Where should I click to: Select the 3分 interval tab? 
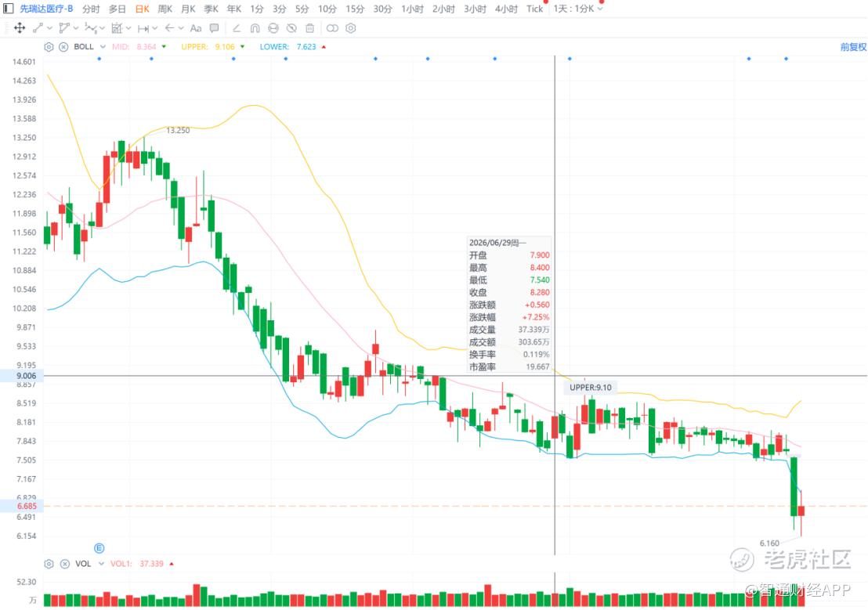(280, 9)
